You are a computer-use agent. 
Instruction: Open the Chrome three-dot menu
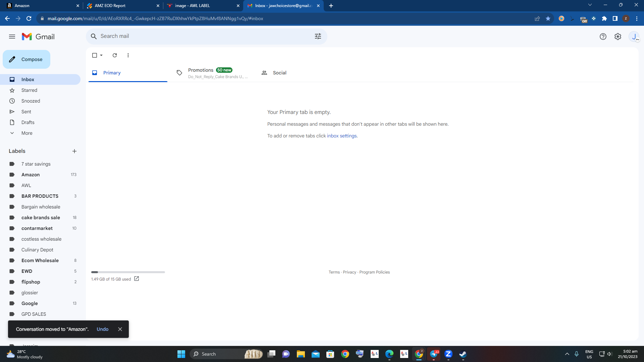[637, 18]
